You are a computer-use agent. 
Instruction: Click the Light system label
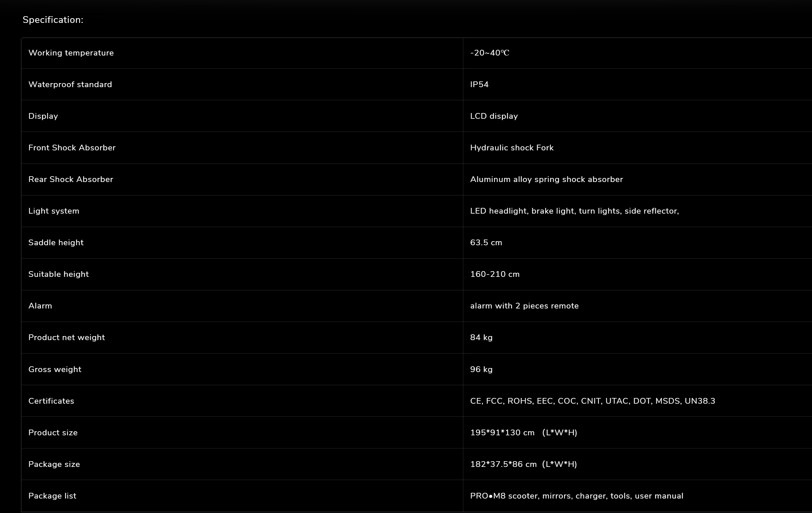(x=54, y=211)
